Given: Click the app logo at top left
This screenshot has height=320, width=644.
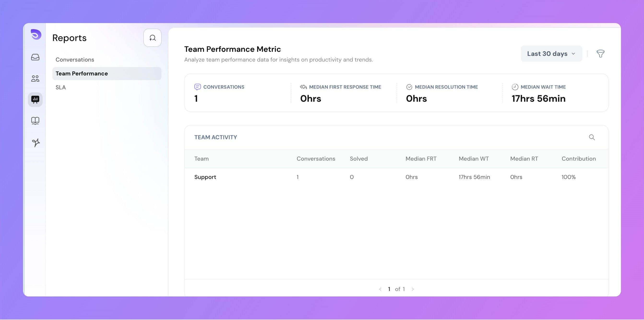Looking at the screenshot, I should pos(35,35).
